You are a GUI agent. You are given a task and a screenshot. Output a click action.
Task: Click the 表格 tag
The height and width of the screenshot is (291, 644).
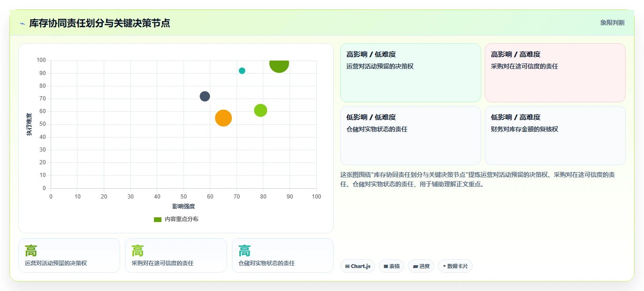point(391,266)
